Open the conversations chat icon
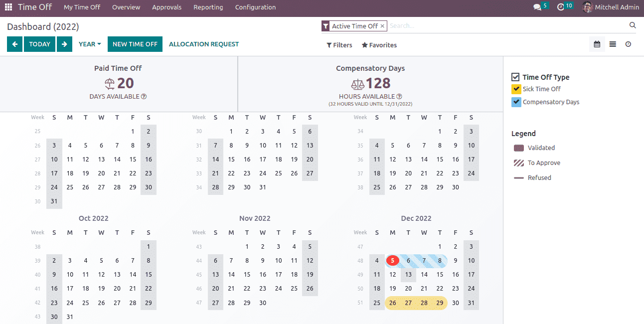This screenshot has height=324, width=644. [537, 7]
